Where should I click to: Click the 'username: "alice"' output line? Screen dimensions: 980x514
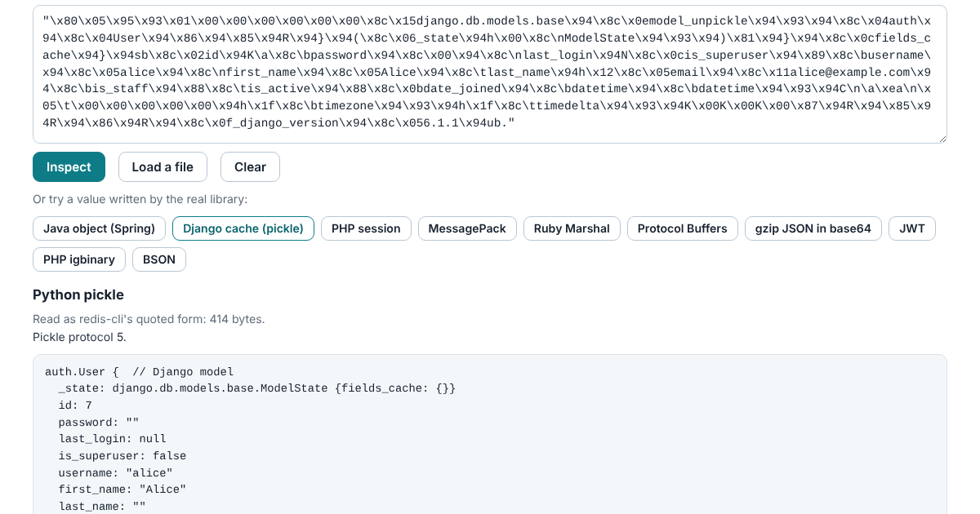click(115, 472)
